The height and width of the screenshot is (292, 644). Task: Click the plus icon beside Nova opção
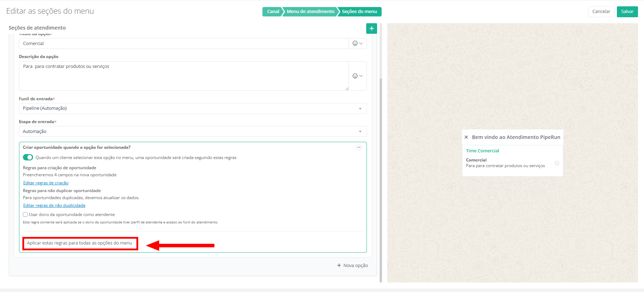pos(339,265)
